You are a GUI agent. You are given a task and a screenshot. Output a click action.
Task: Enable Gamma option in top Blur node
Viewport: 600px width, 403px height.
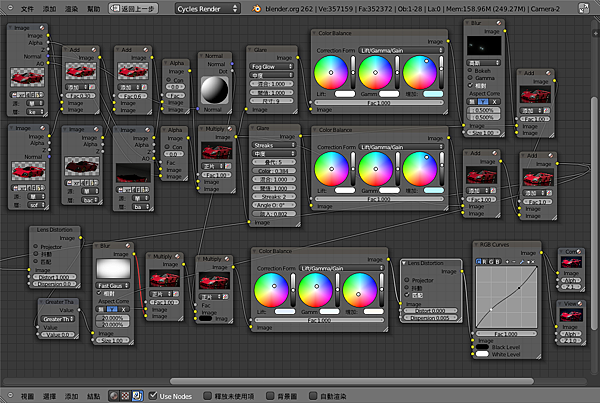470,78
